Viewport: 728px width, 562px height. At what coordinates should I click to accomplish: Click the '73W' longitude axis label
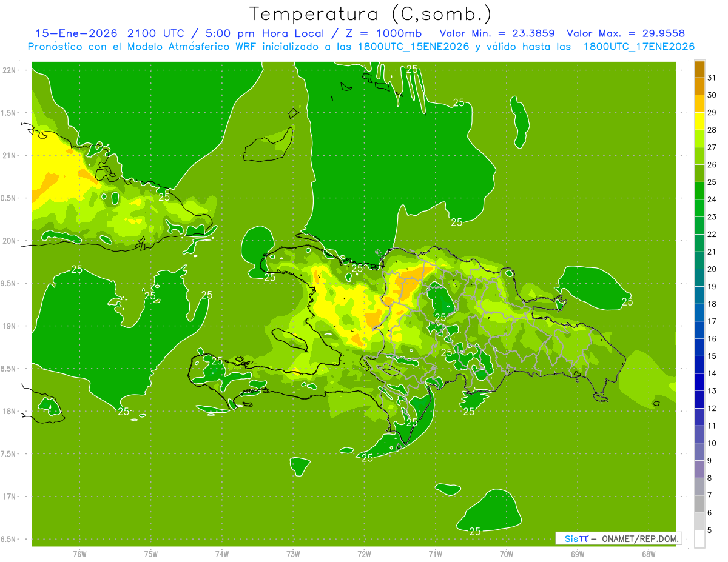293,554
